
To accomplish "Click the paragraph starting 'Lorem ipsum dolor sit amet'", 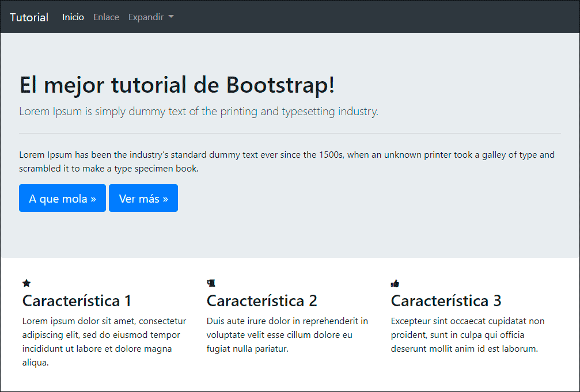I will [104, 342].
